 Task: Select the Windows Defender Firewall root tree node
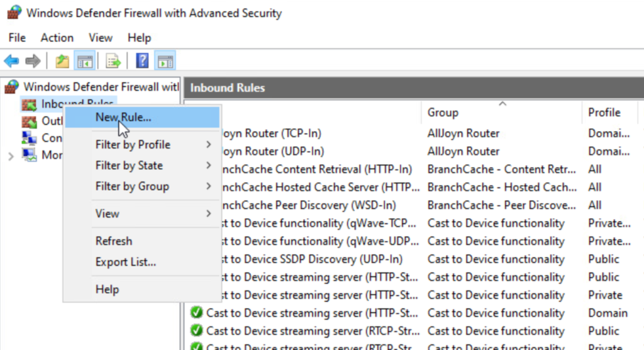click(x=101, y=86)
